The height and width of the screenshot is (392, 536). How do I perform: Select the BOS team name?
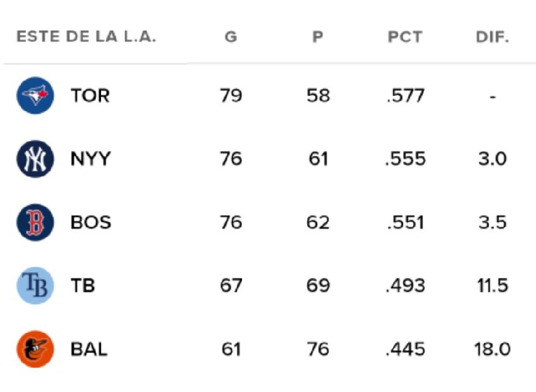[x=91, y=222]
